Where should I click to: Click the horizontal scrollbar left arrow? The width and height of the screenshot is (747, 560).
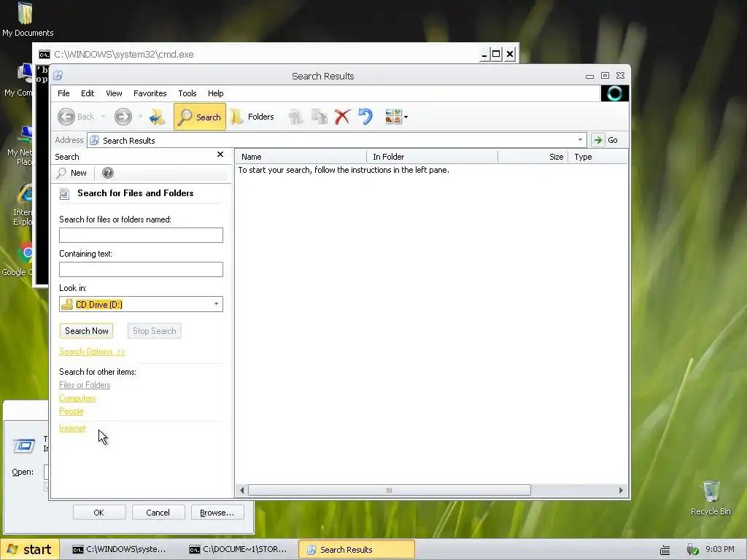click(x=242, y=490)
